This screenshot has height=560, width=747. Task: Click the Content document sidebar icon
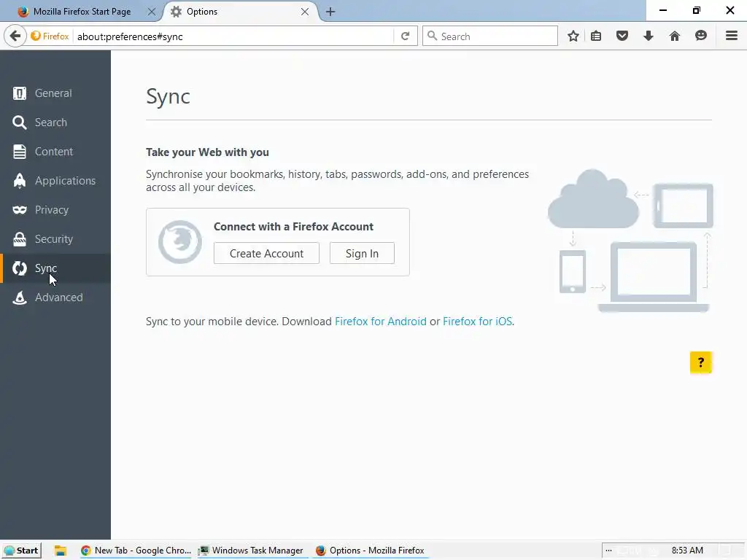click(x=20, y=152)
